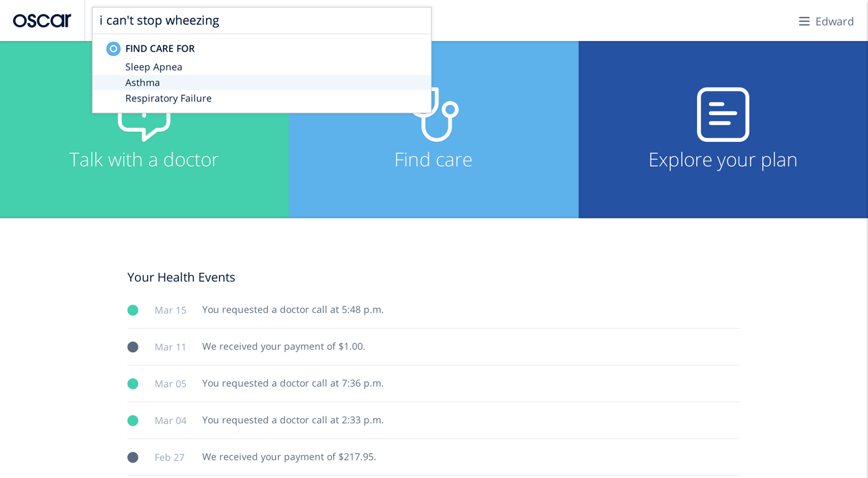The height and width of the screenshot is (478, 868).
Task: Click the Explore your plan label
Action: (723, 159)
